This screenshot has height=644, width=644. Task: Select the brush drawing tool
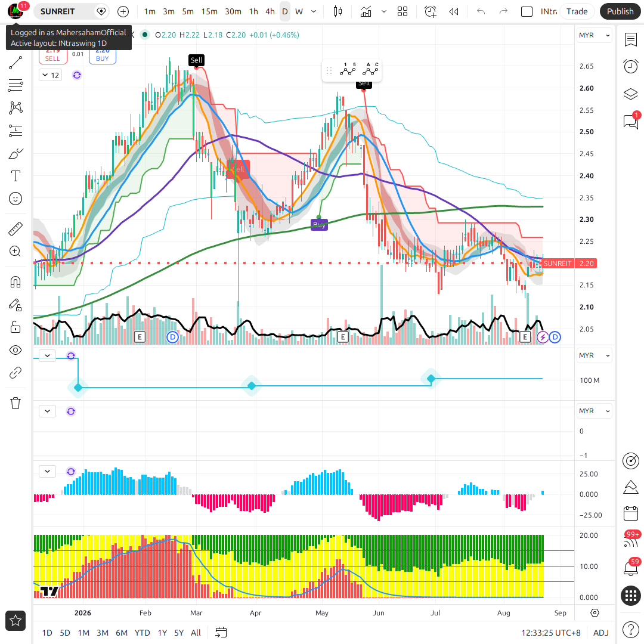coord(15,154)
